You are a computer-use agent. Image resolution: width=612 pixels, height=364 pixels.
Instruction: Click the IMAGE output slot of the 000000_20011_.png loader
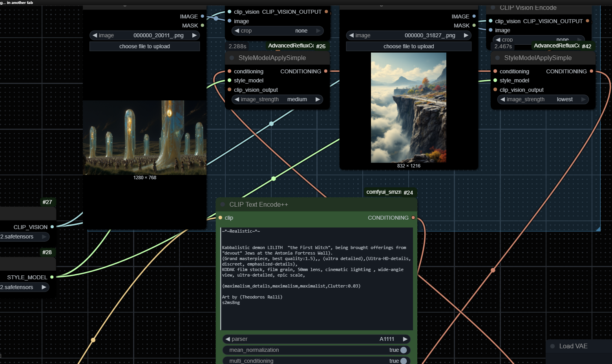pyautogui.click(x=203, y=16)
